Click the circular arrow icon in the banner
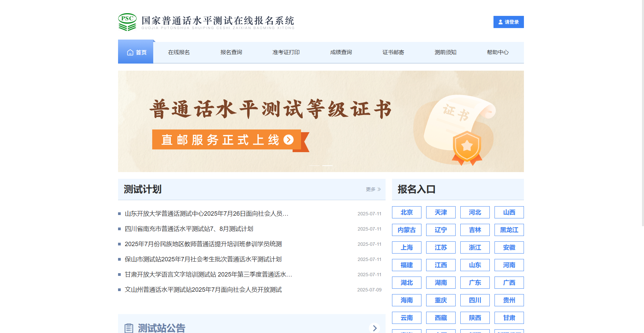Screen dimensions: 644x333 click(289, 140)
